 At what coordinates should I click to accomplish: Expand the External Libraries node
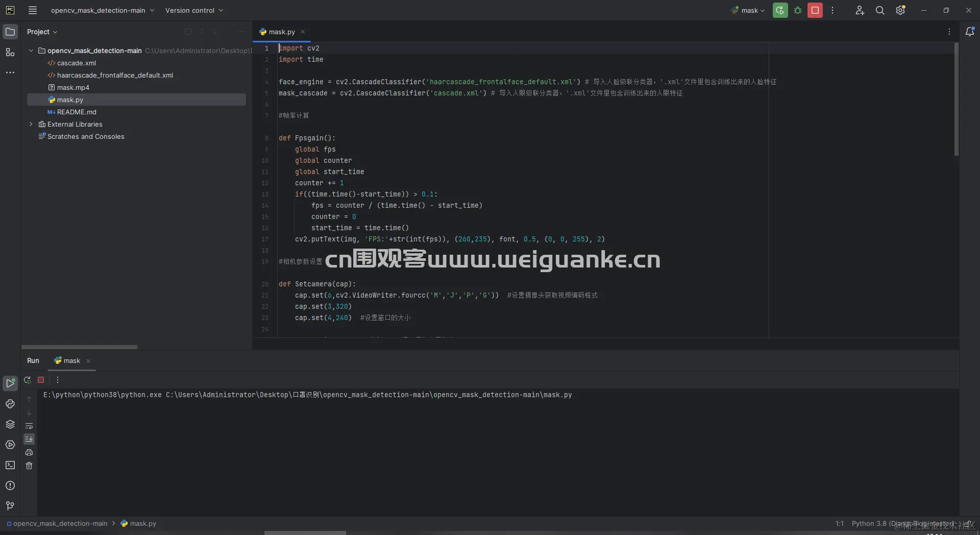tap(31, 124)
